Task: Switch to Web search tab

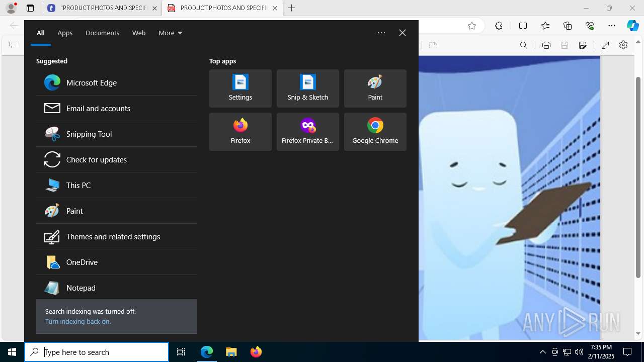Action: point(139,33)
